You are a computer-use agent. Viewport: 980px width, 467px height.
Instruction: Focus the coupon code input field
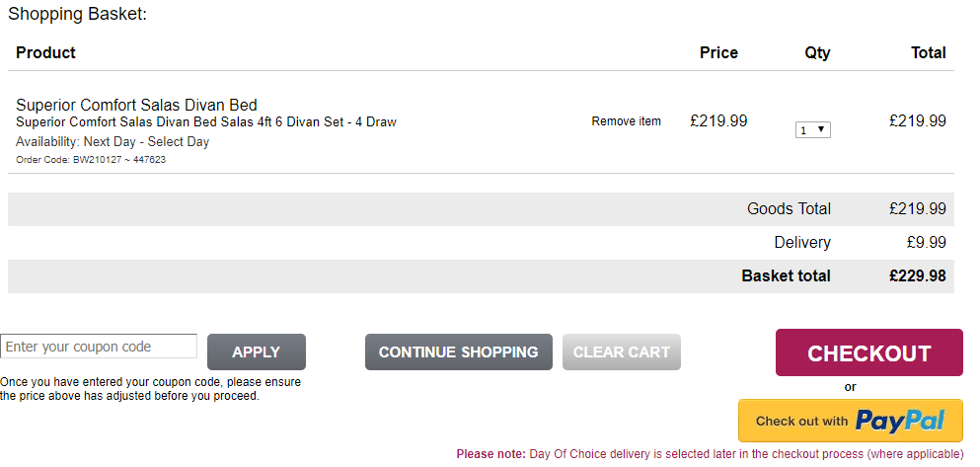click(x=99, y=347)
